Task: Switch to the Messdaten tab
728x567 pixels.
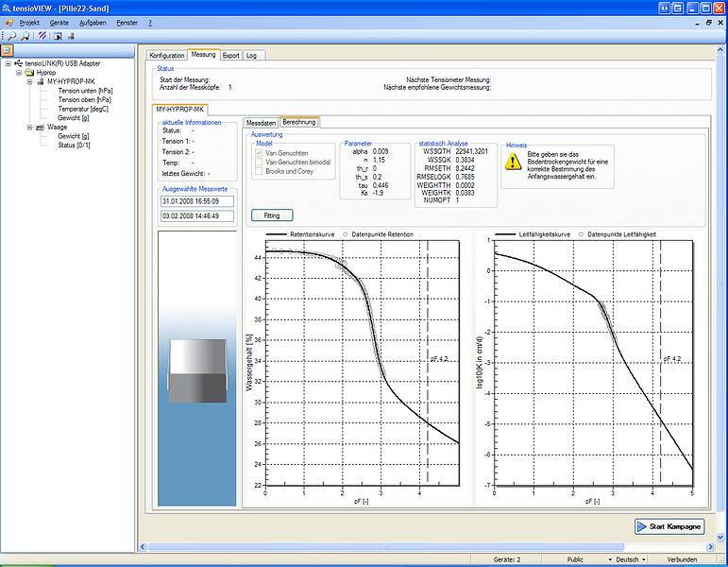Action: (261, 123)
